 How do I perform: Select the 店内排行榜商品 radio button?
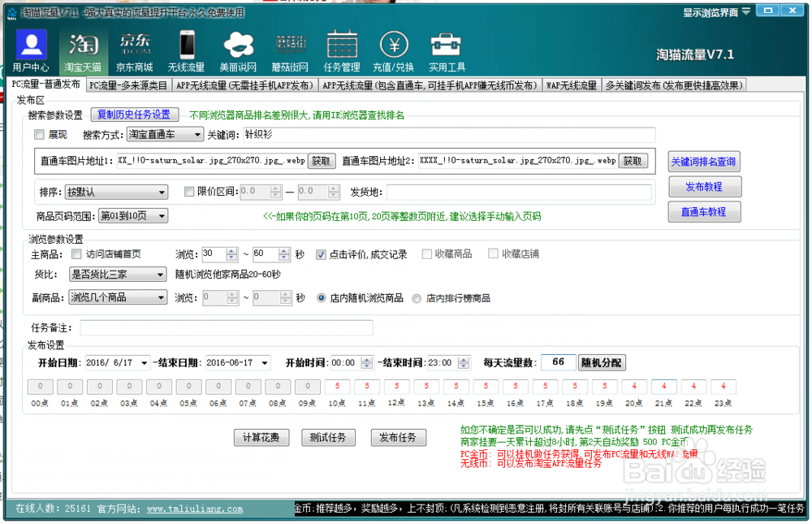click(x=417, y=297)
